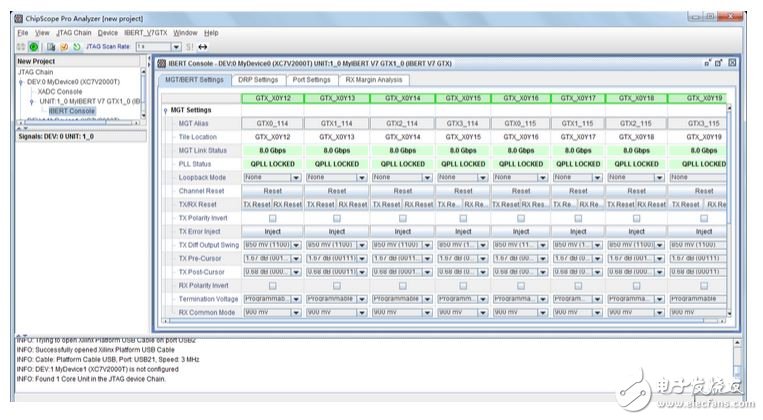
Task: Click the IBERT Console window title icon
Action: point(163,64)
